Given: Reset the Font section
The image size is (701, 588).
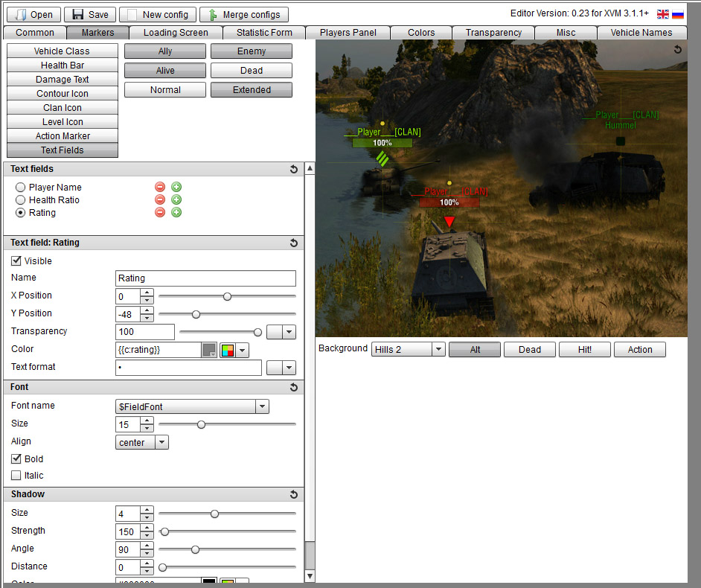Looking at the screenshot, I should point(294,387).
